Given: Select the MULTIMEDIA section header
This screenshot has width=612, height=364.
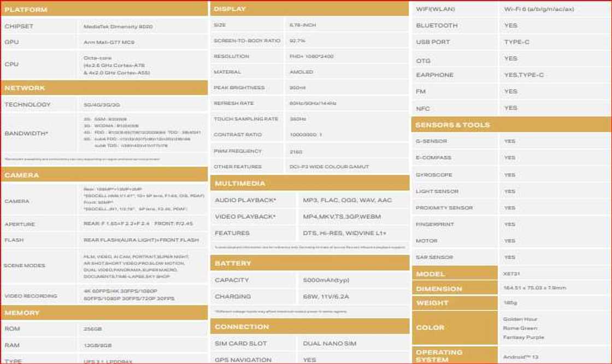Looking at the screenshot, I should point(240,184).
